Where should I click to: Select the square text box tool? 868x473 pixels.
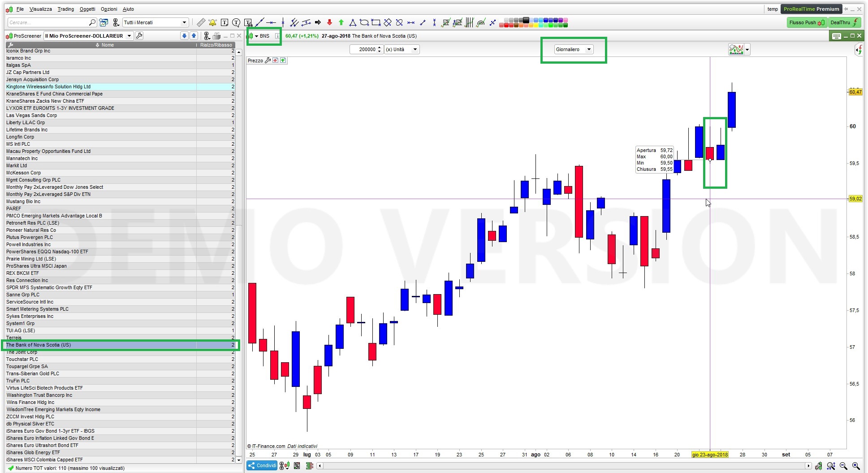225,22
